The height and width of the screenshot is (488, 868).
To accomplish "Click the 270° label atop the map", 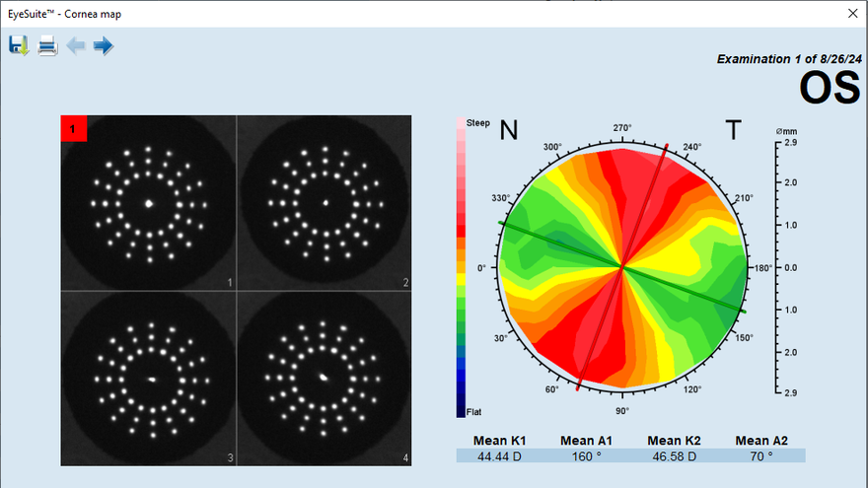I will point(622,128).
